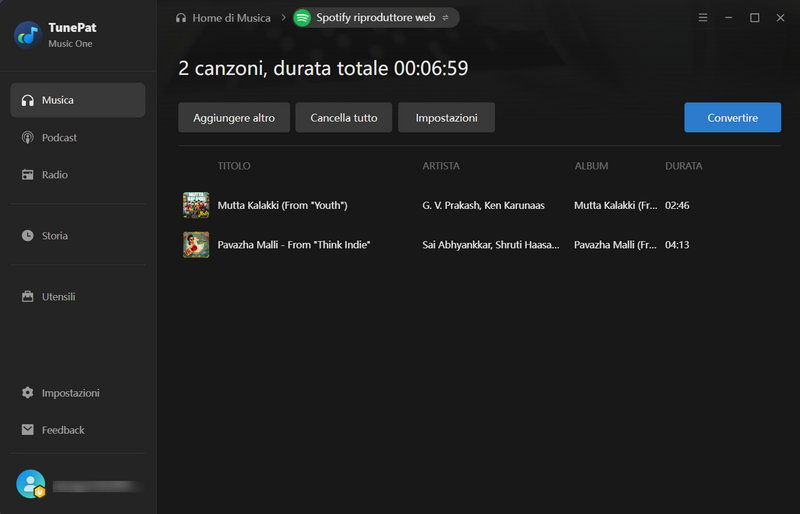Click the TunePat logo icon

click(28, 35)
